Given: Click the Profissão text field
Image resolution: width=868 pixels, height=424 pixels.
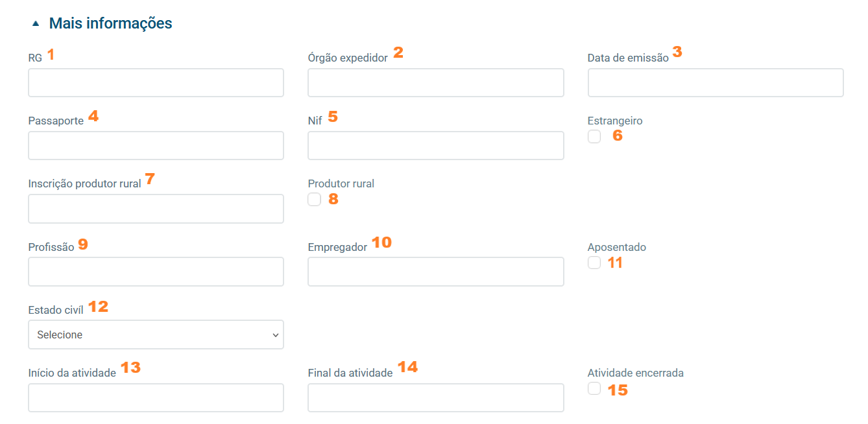Looking at the screenshot, I should click(x=156, y=272).
